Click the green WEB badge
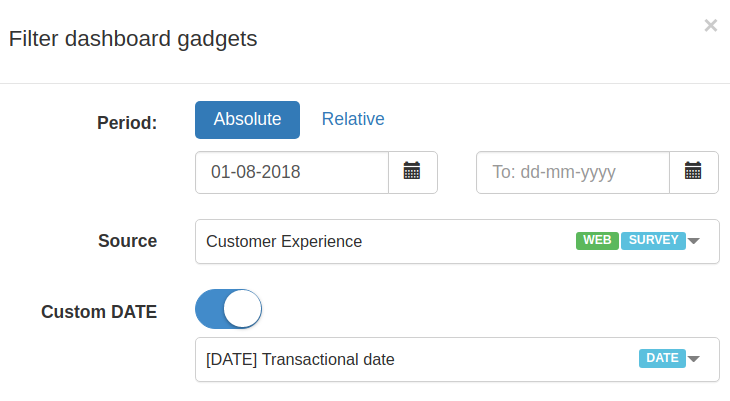730x401 pixels. 597,240
